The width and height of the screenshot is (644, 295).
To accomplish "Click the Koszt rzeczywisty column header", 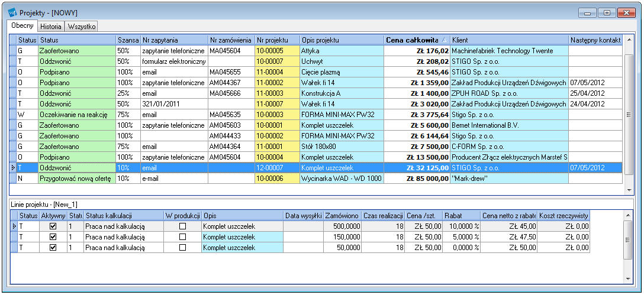I will 563,215.
